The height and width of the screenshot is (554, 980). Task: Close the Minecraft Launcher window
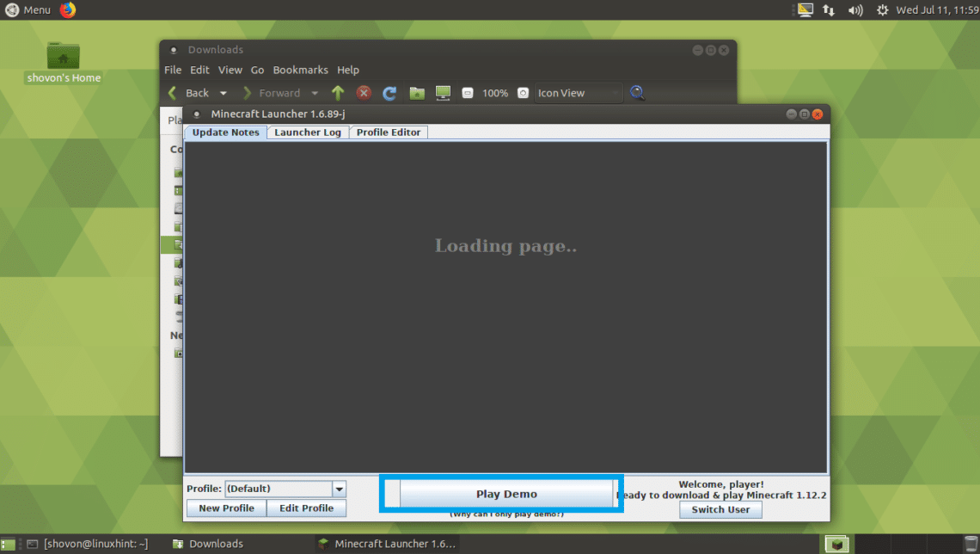[818, 114]
